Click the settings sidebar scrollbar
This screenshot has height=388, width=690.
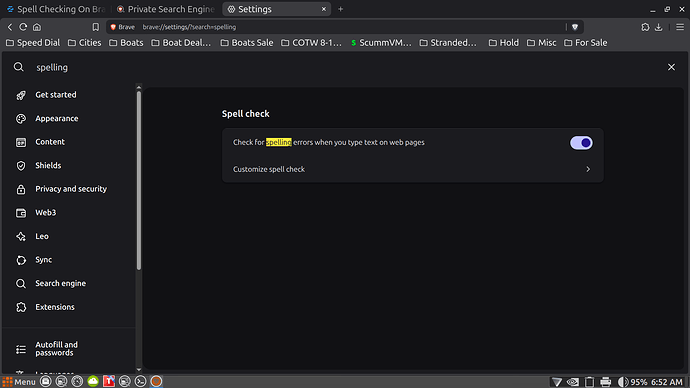139,180
